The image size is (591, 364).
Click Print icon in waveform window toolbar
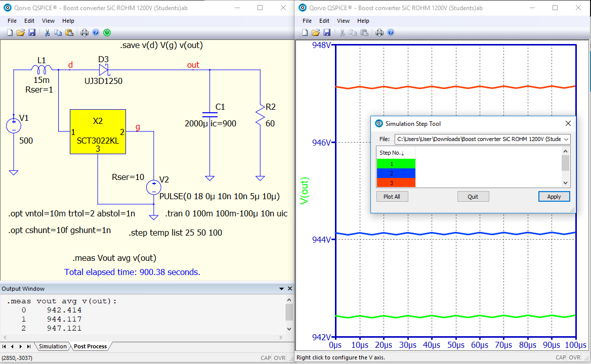379,32
